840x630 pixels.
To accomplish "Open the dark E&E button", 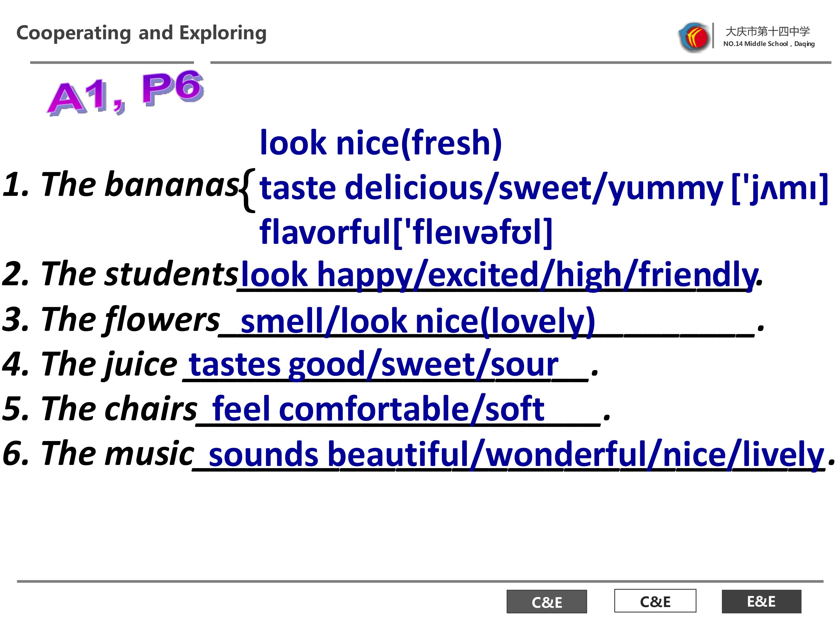I will (761, 601).
